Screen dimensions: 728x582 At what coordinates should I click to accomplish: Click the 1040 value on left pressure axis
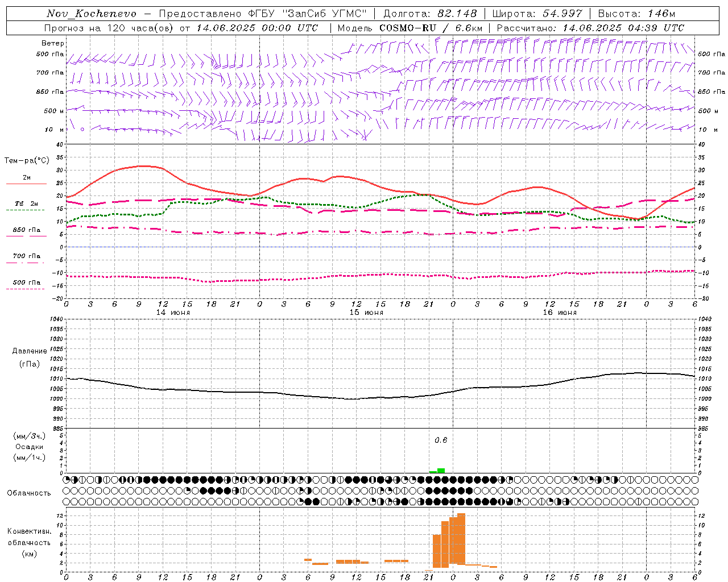58,319
